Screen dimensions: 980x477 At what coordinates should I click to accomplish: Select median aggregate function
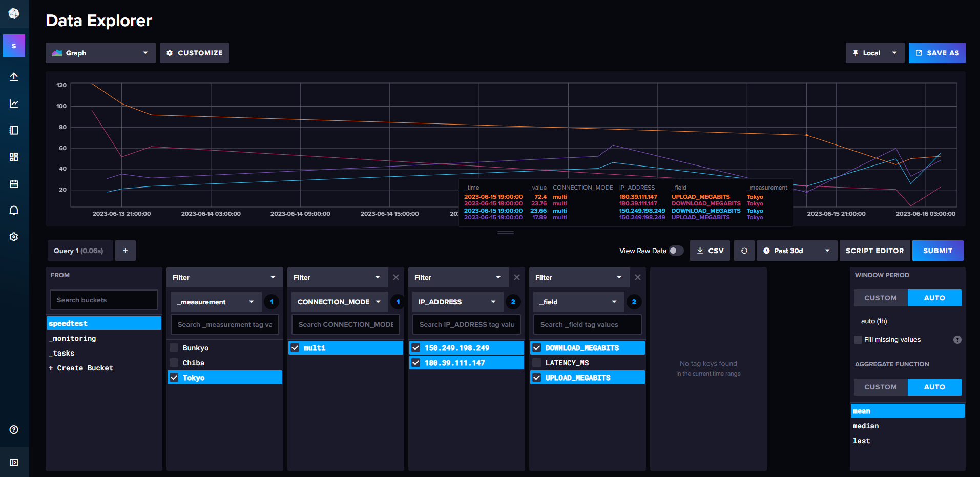click(865, 426)
